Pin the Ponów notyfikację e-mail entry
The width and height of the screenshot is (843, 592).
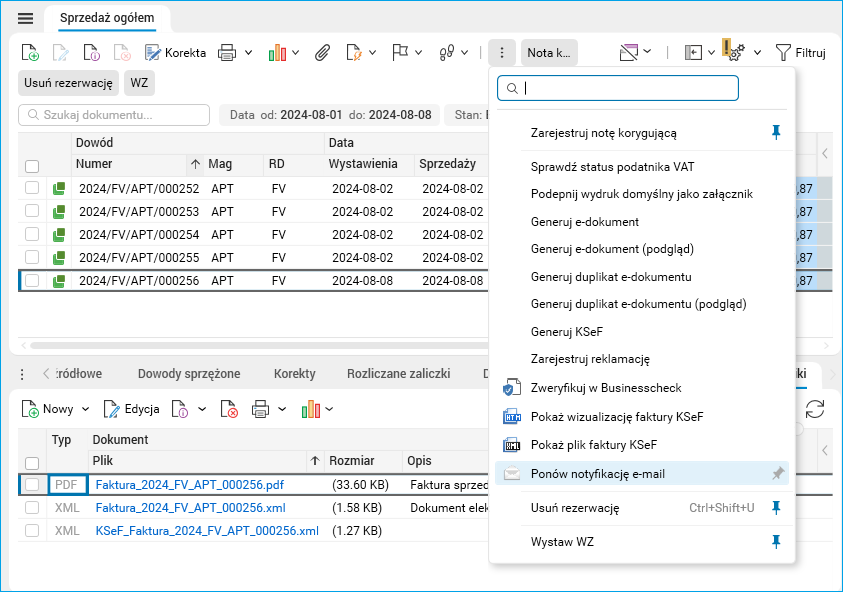pos(776,473)
